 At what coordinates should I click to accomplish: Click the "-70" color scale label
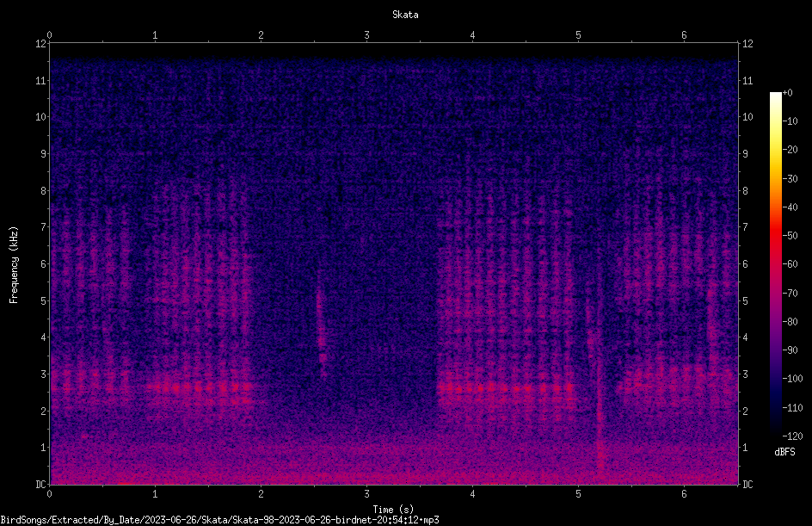790,294
